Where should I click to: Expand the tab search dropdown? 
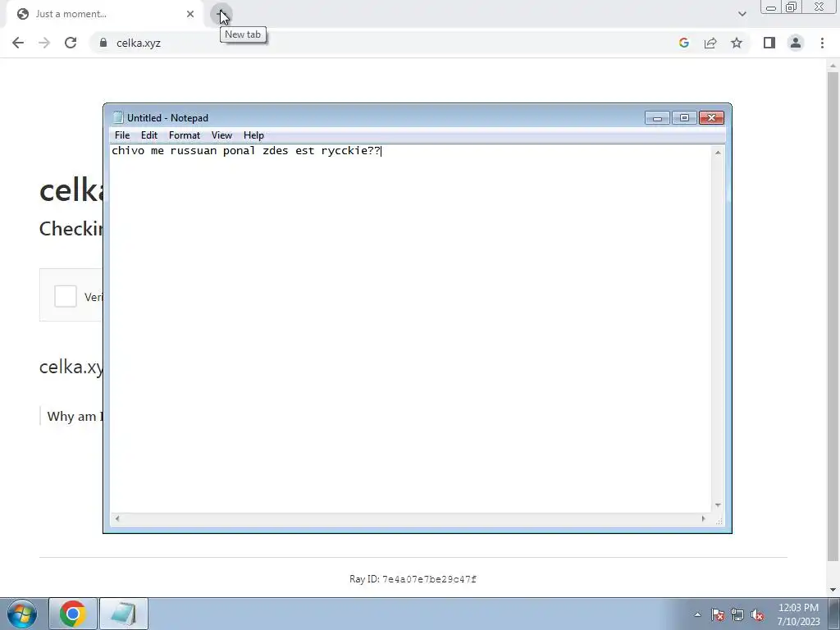[x=742, y=14]
